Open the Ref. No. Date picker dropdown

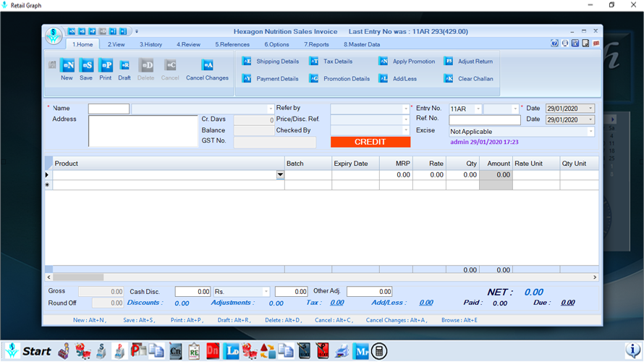(x=590, y=119)
